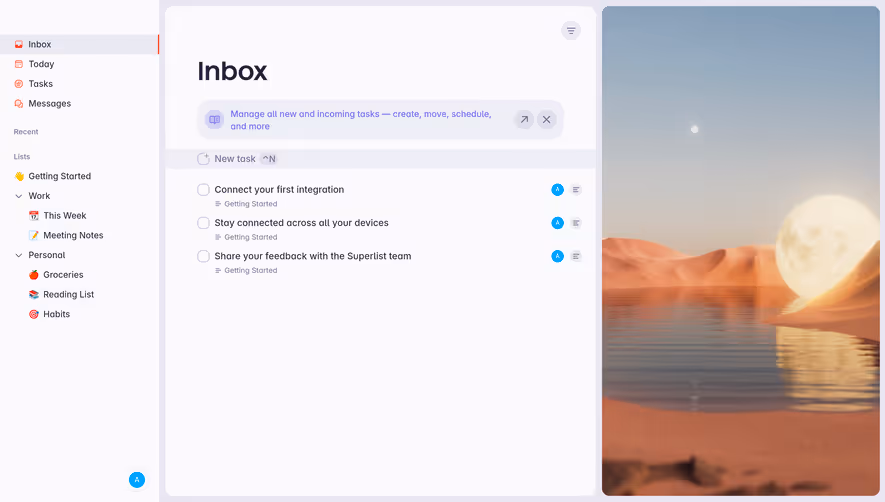885x502 pixels.
Task: Click the book icon in the tip banner
Action: tap(214, 120)
